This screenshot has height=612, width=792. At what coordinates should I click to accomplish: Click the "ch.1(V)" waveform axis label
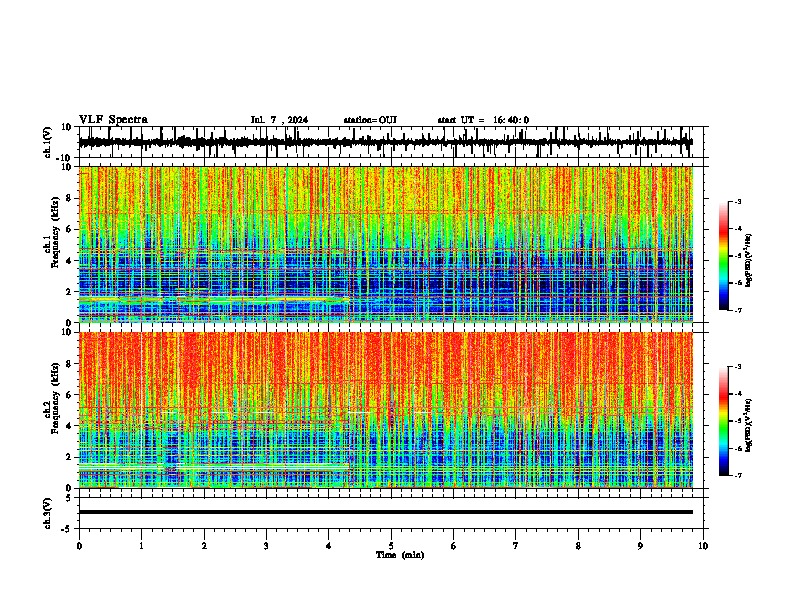coord(48,142)
